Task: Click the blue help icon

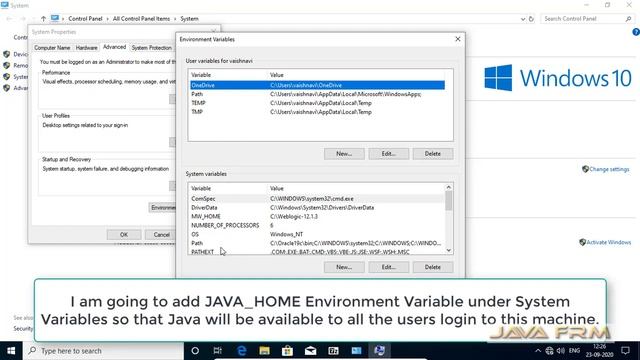Action: (x=636, y=32)
